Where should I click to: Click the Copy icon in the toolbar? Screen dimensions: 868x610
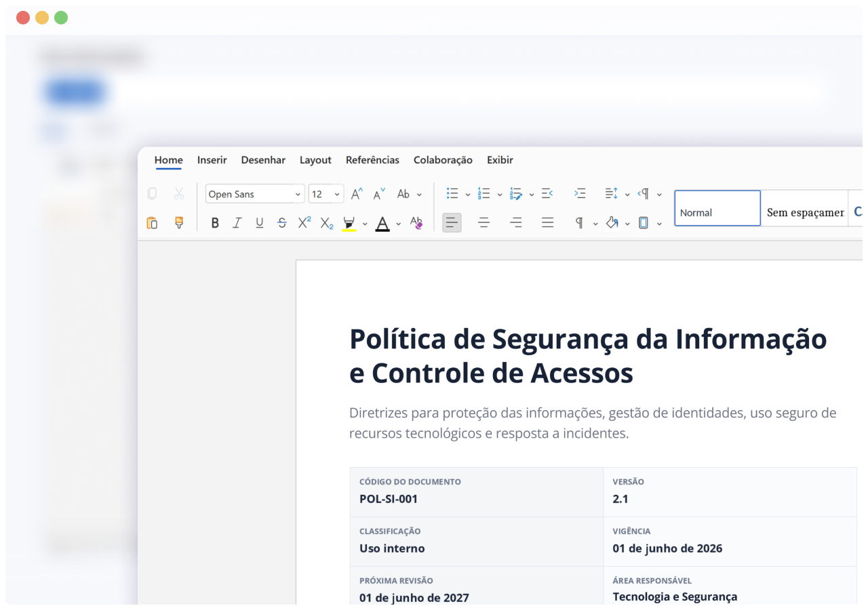click(153, 194)
